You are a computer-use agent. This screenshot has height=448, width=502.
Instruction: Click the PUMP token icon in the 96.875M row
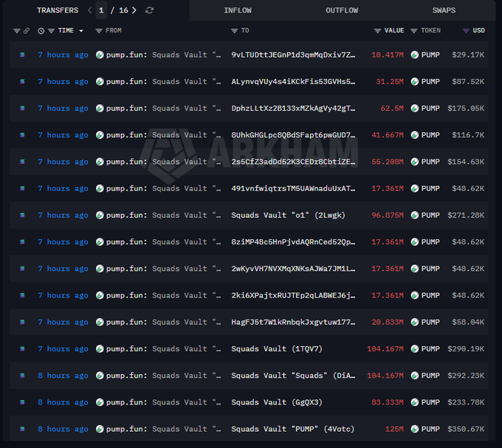tap(415, 215)
